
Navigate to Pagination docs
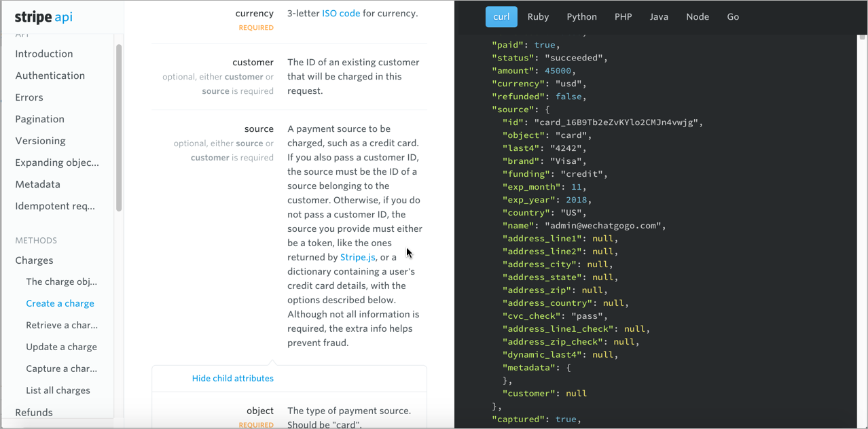pyautogui.click(x=40, y=119)
